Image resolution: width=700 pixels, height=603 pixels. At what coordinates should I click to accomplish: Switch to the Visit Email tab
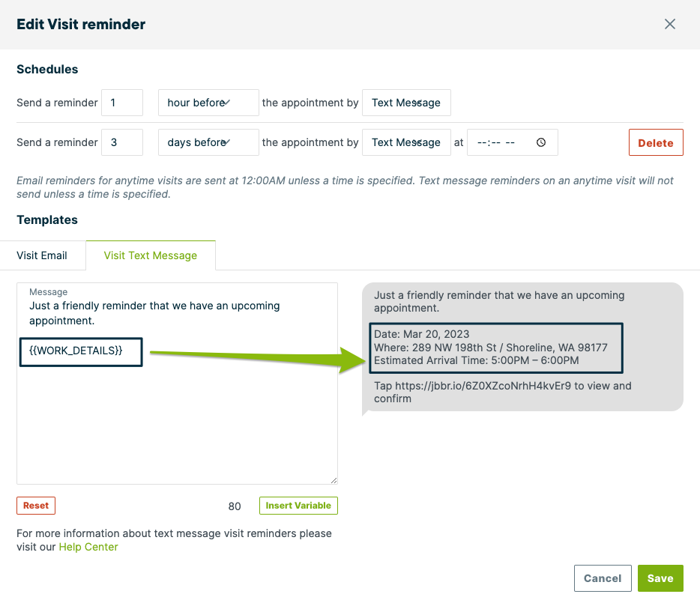[x=43, y=255]
